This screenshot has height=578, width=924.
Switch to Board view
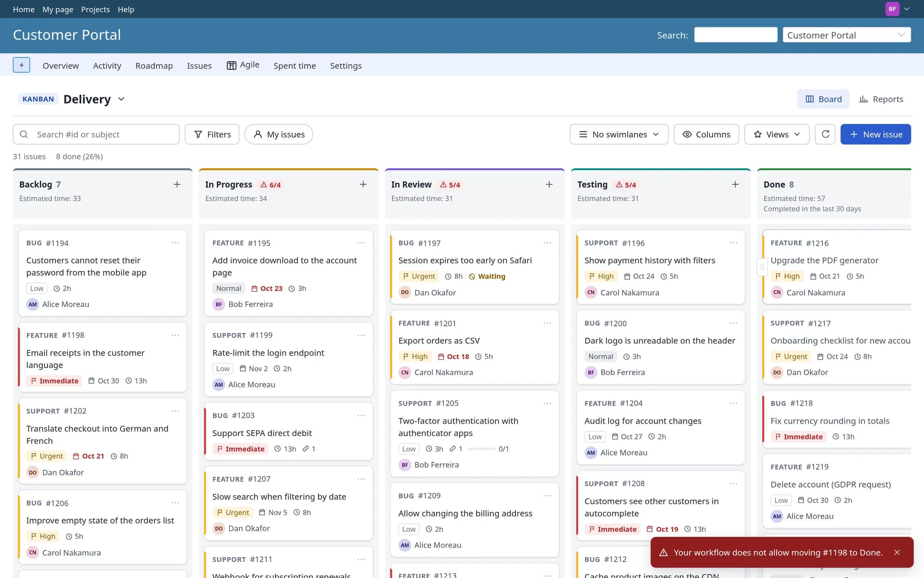click(823, 99)
